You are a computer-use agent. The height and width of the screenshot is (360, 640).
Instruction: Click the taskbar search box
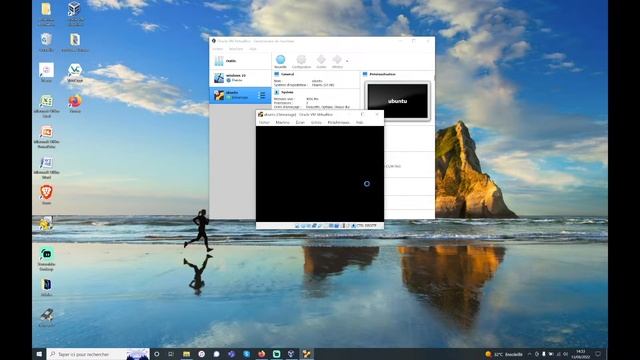coord(98,354)
